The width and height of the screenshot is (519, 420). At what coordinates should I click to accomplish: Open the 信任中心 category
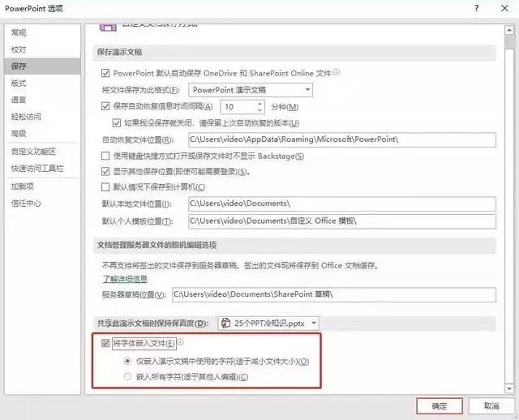(x=26, y=204)
